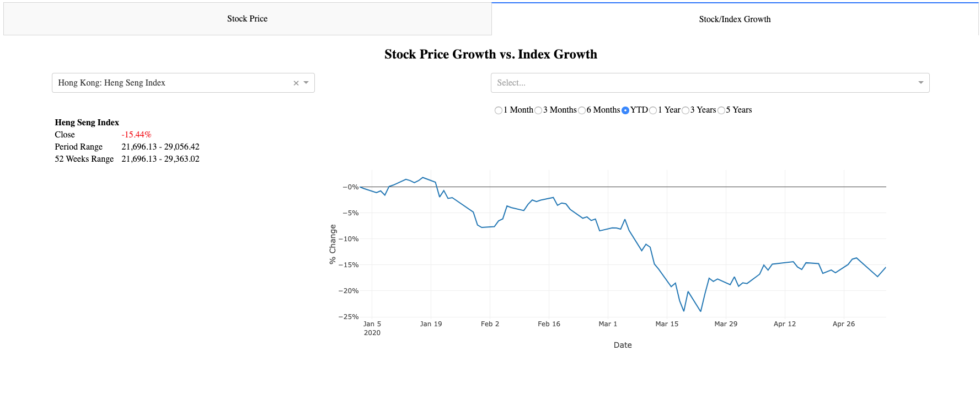
Task: Select the 5 Years time range
Action: (721, 110)
